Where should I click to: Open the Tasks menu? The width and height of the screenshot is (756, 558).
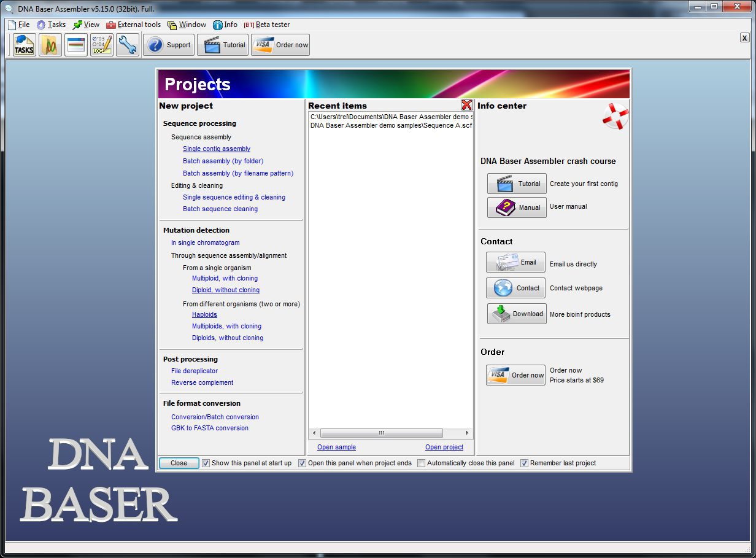point(51,25)
